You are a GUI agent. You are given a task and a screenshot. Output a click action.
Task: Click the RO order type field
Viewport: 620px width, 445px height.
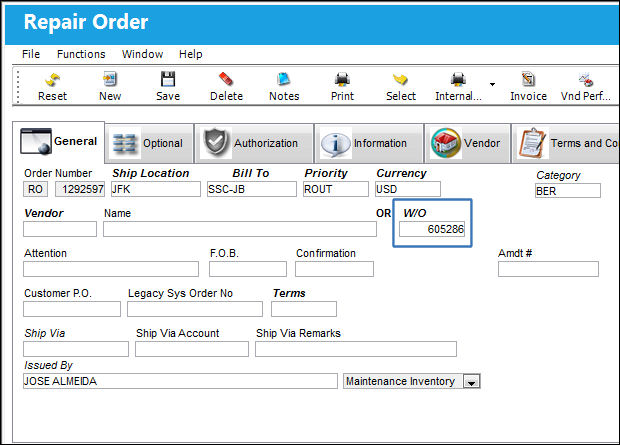pos(36,189)
